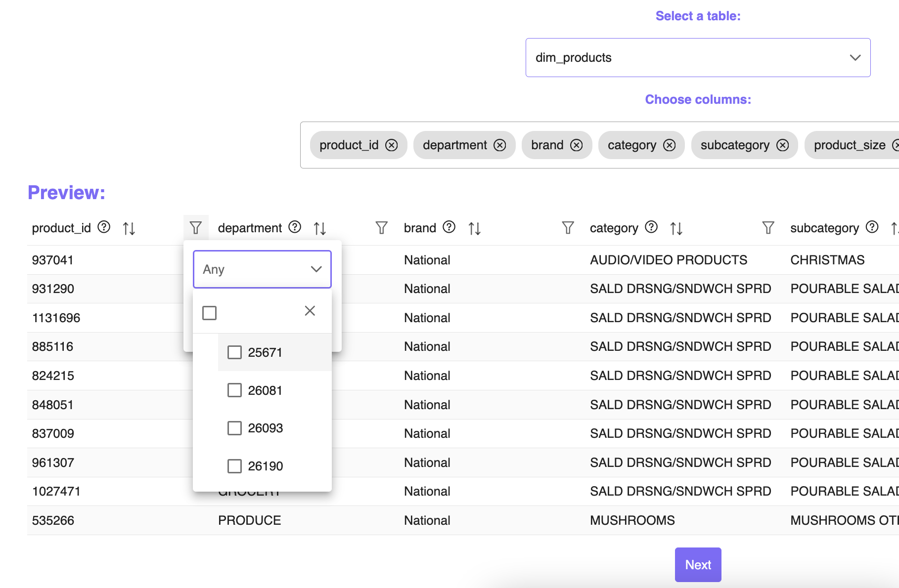Remove the product_id column chip

[392, 145]
